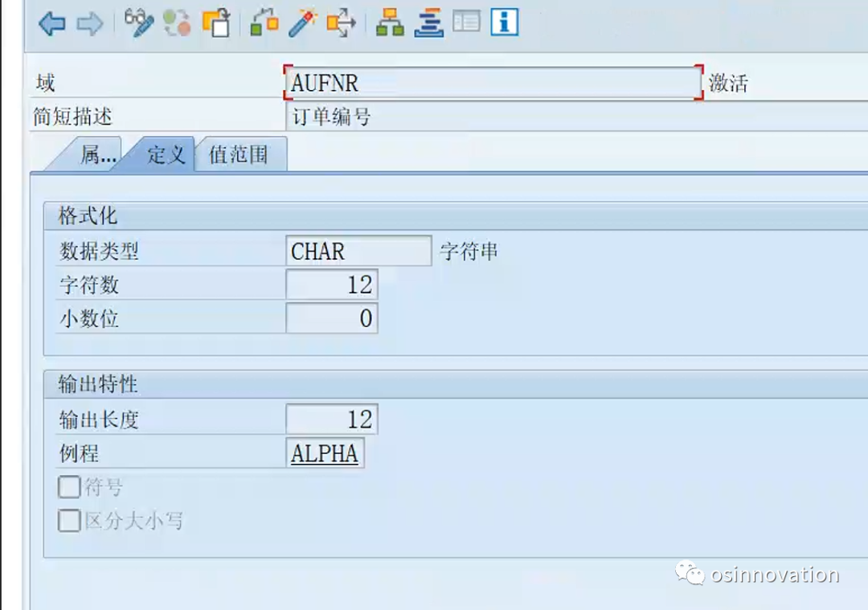Screen dimensions: 868x610
Task: Display the object hierarchy icon
Action: pyautogui.click(x=390, y=23)
